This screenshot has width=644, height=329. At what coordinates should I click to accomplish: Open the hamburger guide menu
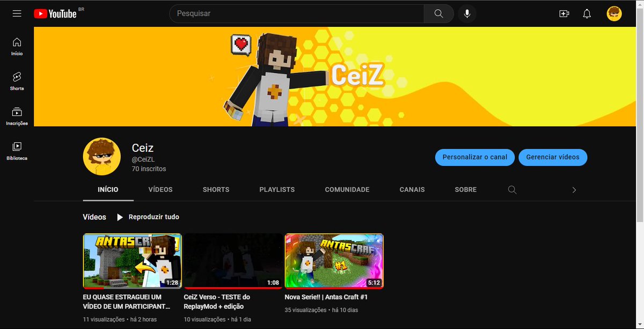point(17,13)
